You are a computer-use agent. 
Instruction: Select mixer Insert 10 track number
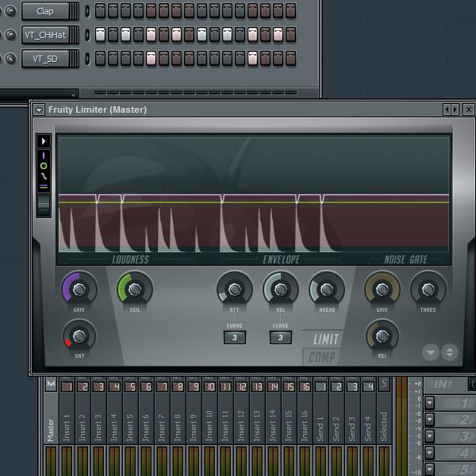(209, 386)
